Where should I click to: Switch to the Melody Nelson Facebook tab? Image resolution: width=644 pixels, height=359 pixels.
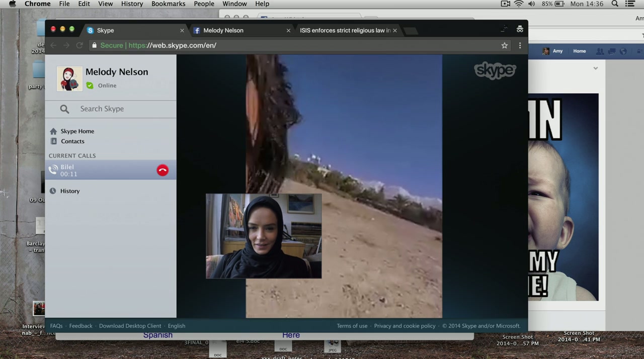pos(240,30)
